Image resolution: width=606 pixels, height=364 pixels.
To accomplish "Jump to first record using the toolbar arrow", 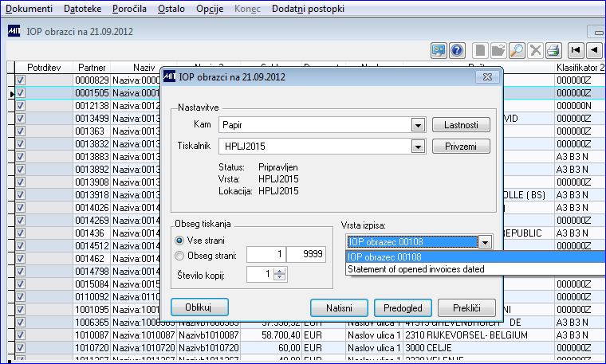I will point(576,50).
